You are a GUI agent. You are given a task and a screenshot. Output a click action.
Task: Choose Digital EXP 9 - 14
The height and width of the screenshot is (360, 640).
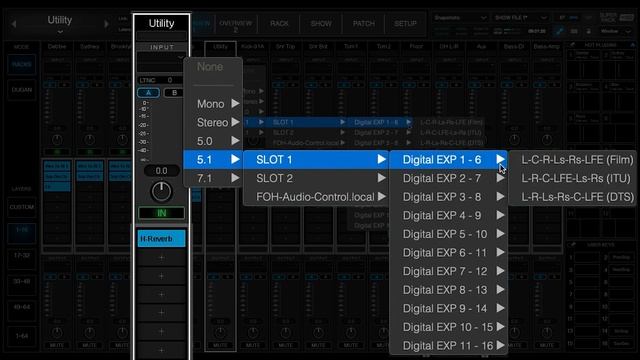click(x=448, y=308)
